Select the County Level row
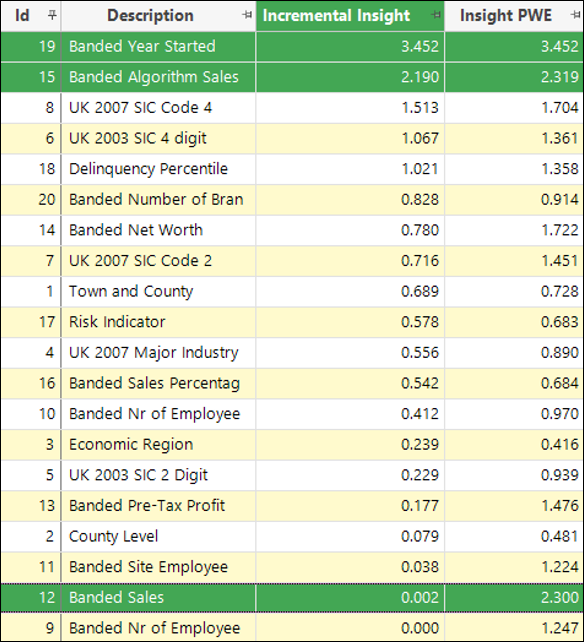The height and width of the screenshot is (642, 584). 292,536
